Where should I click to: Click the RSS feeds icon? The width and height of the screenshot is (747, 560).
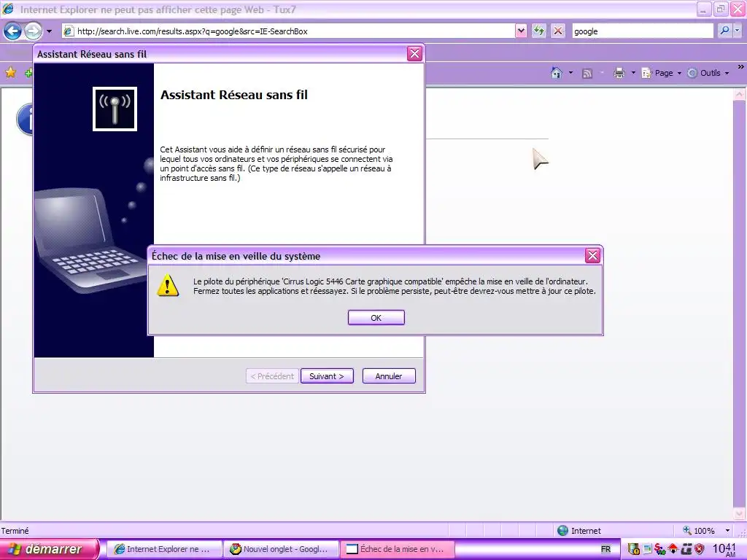click(587, 73)
